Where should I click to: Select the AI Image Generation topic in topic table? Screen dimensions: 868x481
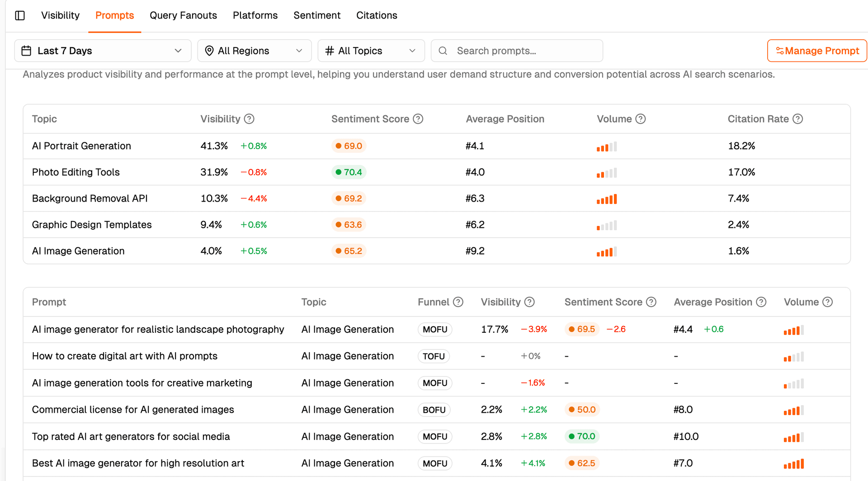[x=437, y=251]
